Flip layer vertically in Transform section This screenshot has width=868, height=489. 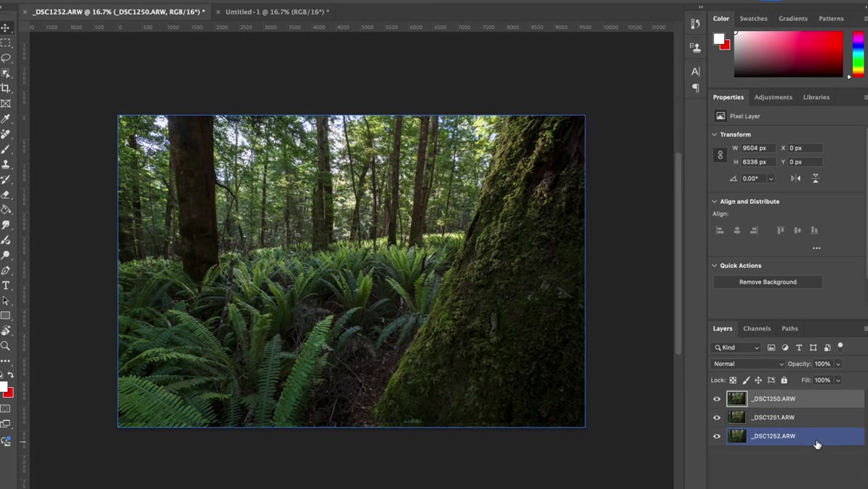point(815,179)
